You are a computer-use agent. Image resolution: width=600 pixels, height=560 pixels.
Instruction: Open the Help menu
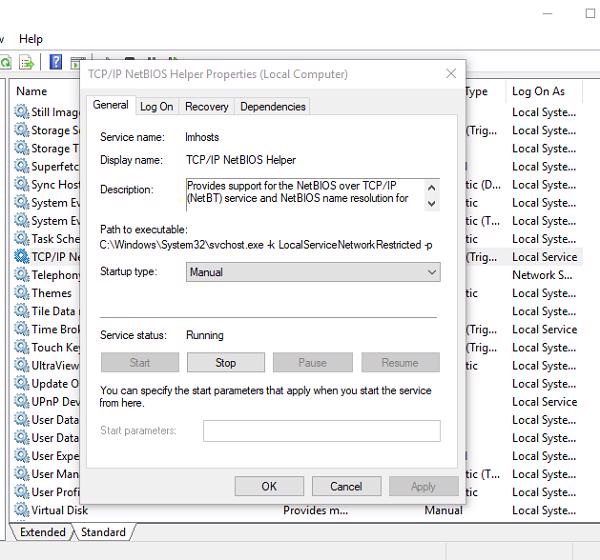31,39
